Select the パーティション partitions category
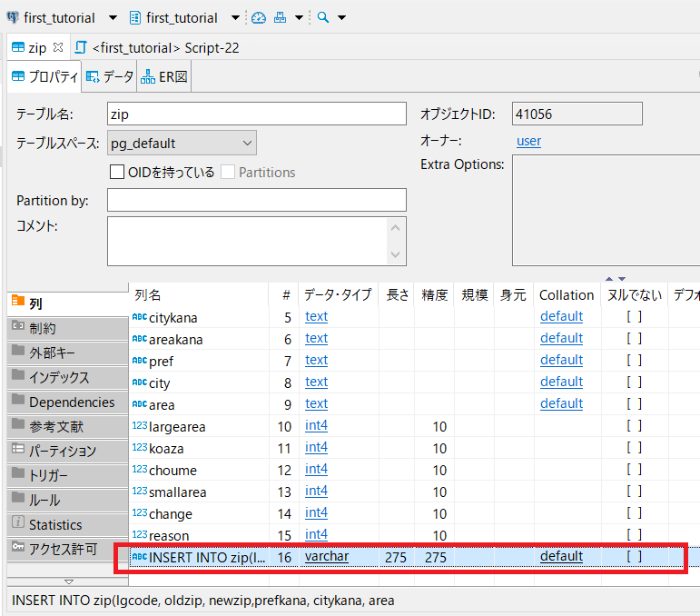 (68, 452)
